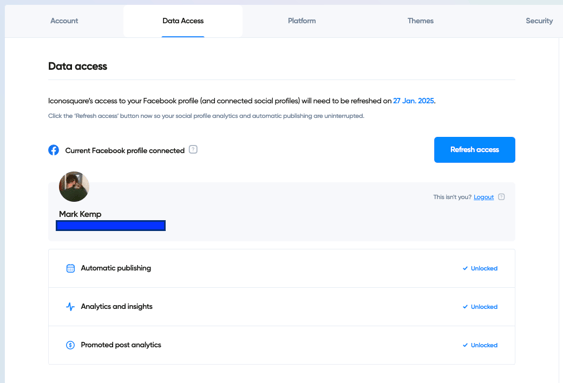Click the Facebook logo icon
Screen dimensions: 563x383
coord(53,150)
